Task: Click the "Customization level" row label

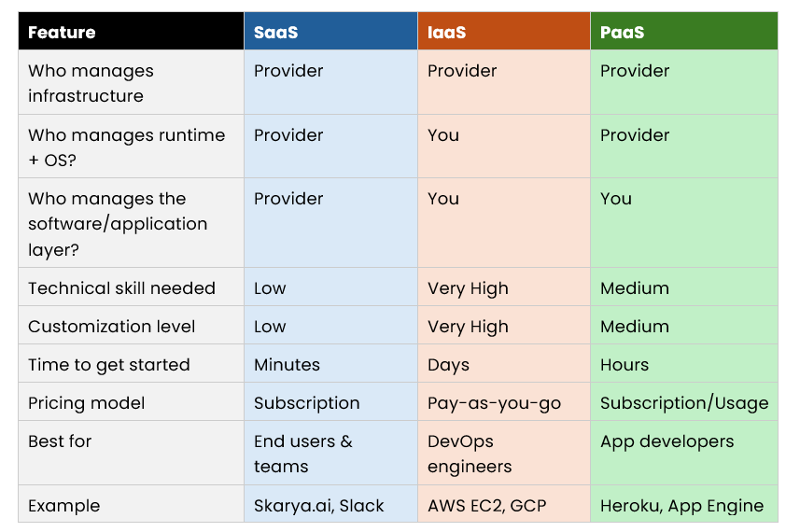Action: (111, 327)
